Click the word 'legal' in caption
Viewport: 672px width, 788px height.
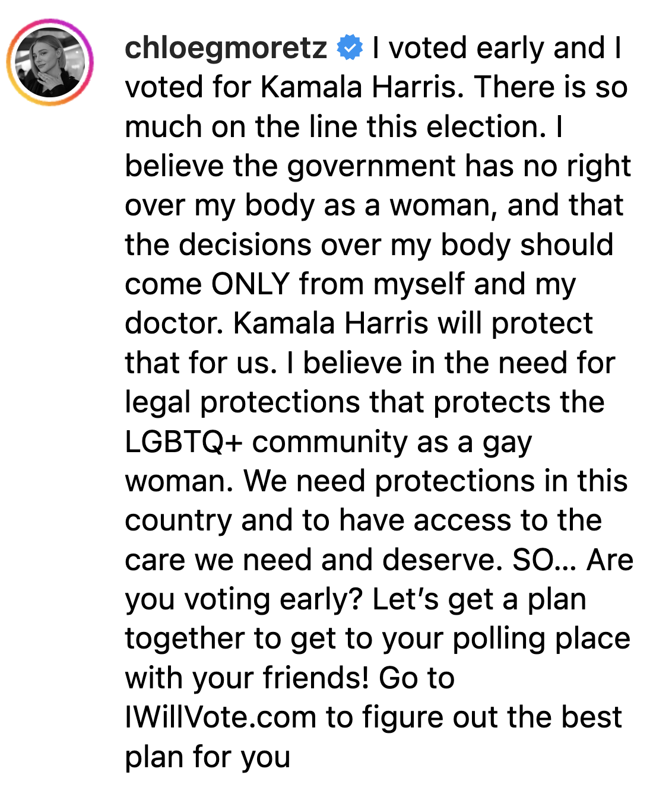click(x=157, y=403)
